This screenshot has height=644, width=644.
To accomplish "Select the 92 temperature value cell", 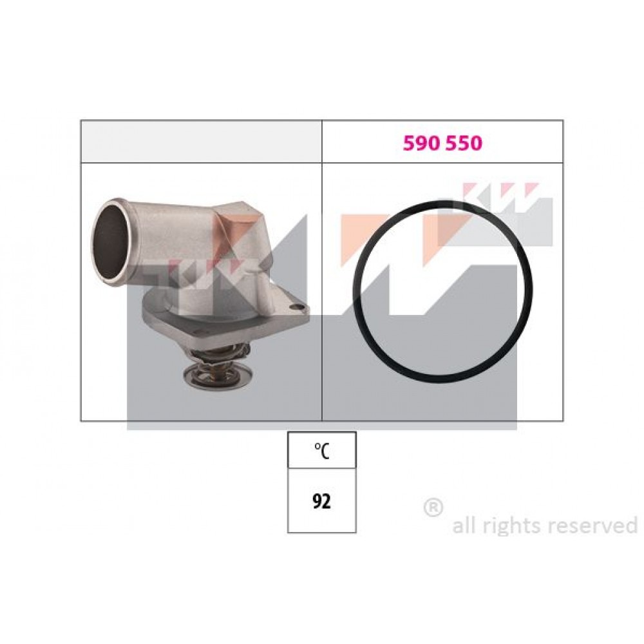I will 321,500.
